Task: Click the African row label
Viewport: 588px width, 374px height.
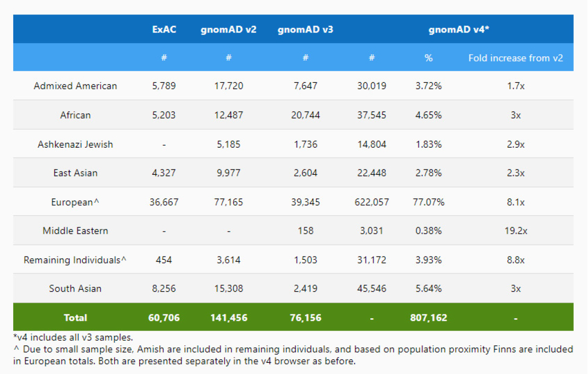Action: coord(75,115)
